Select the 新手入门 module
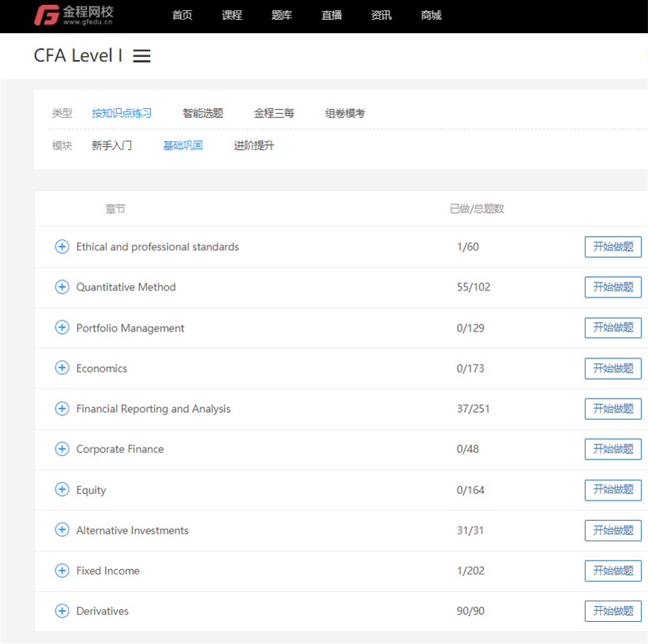Image resolution: width=648 pixels, height=644 pixels. point(111,145)
